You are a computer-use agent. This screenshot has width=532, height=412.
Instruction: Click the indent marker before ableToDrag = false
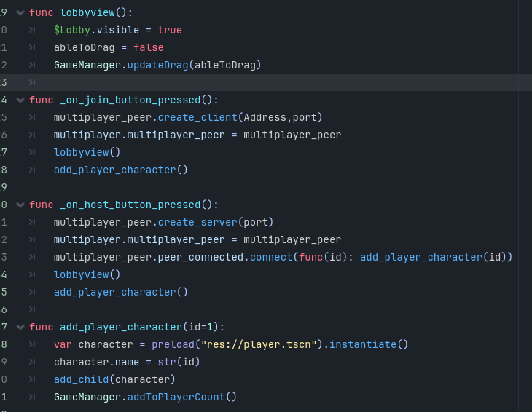click(x=32, y=47)
